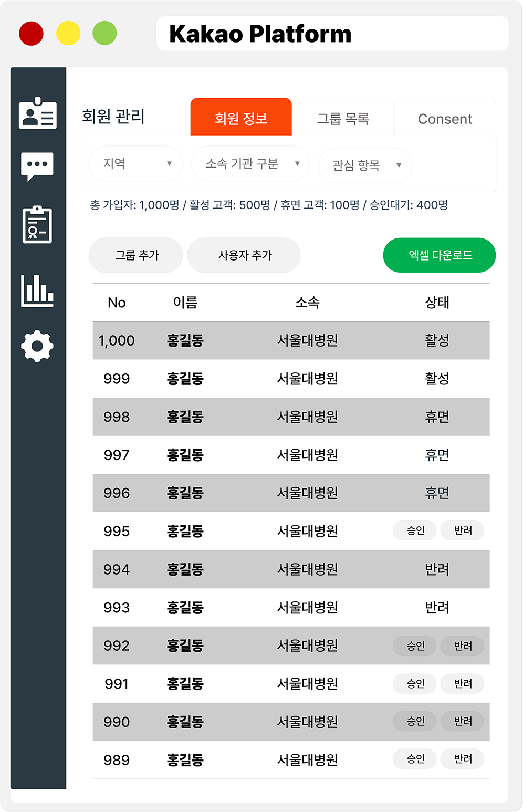The width and height of the screenshot is (523, 812).
Task: Click the green window circle
Action: tap(104, 33)
